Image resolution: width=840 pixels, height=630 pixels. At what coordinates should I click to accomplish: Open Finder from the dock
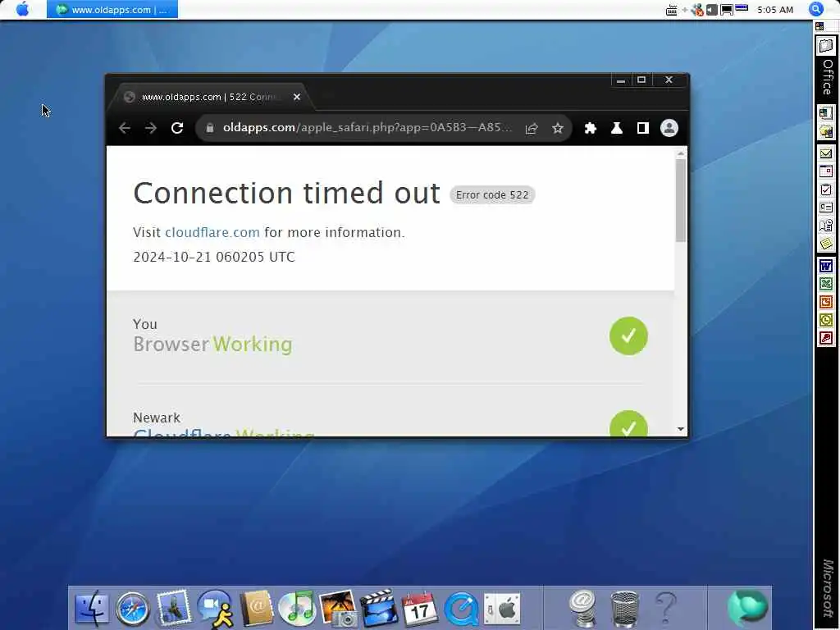91,608
